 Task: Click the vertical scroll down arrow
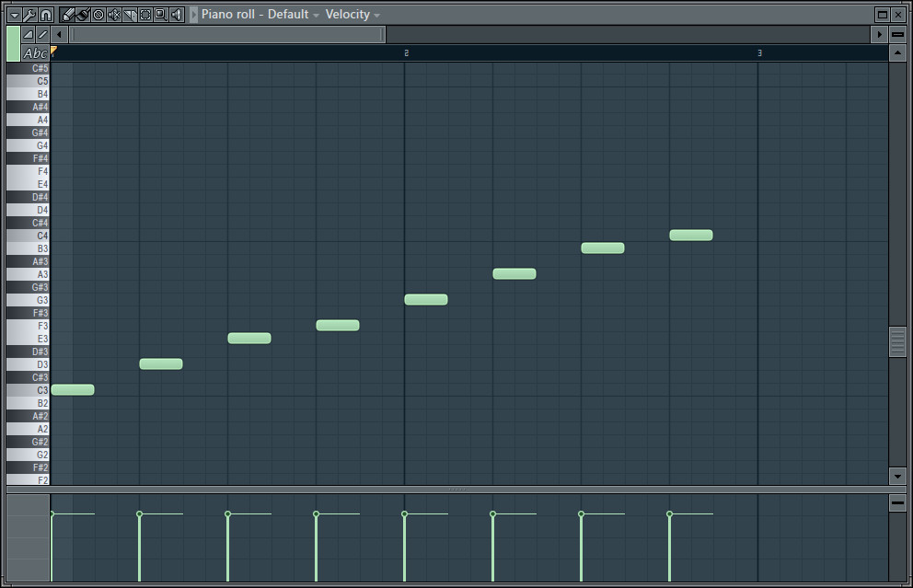click(x=897, y=477)
